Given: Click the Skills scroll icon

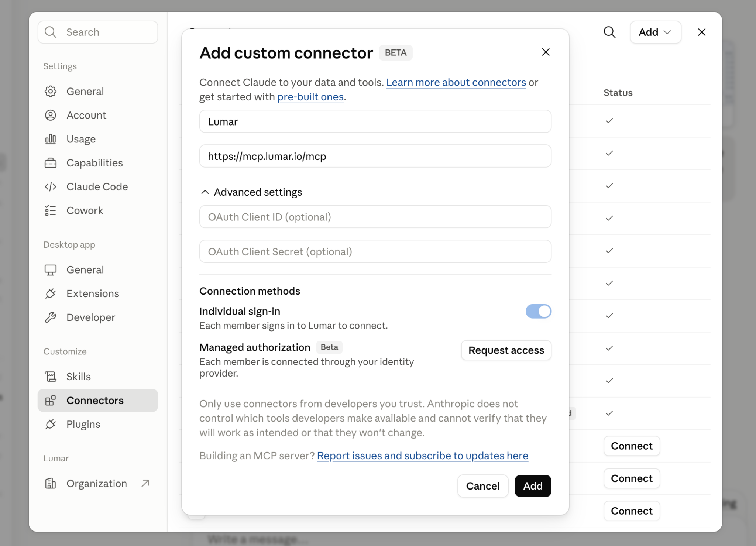Looking at the screenshot, I should click(x=51, y=377).
